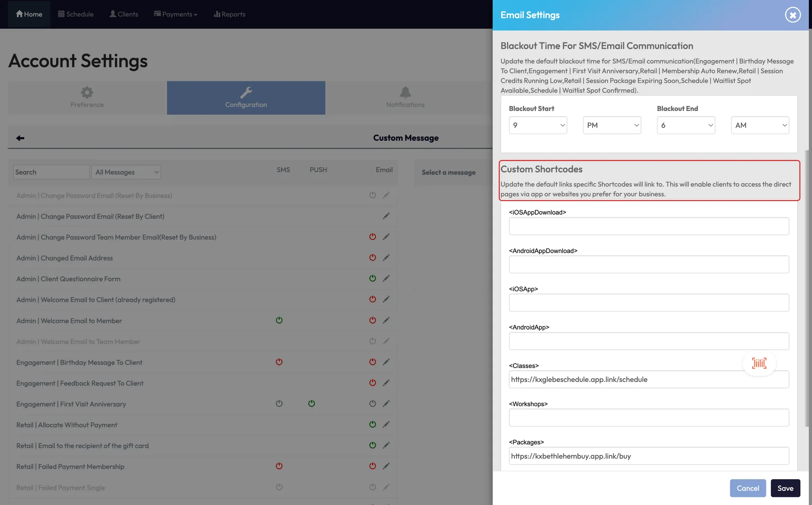Open Notifications bell tab
The height and width of the screenshot is (505, 812).
(405, 98)
